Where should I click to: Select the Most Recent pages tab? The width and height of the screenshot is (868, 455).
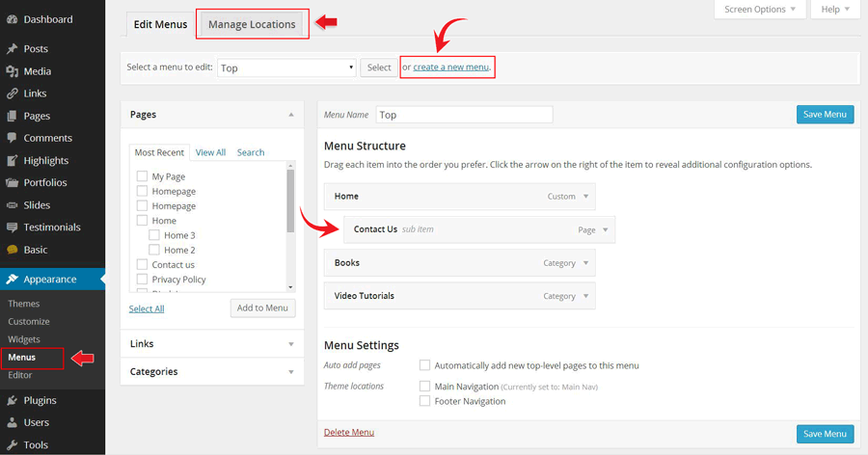[x=159, y=152]
